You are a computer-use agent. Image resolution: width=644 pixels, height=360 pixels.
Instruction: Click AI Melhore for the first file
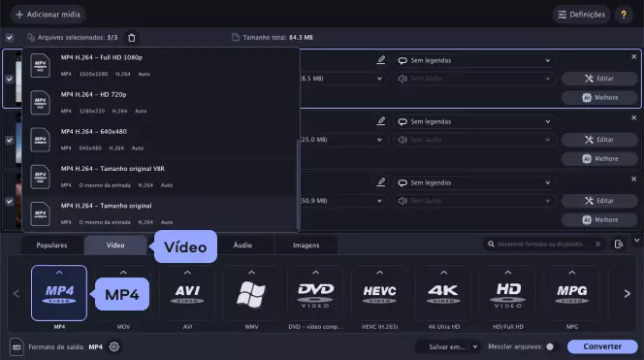pos(598,97)
